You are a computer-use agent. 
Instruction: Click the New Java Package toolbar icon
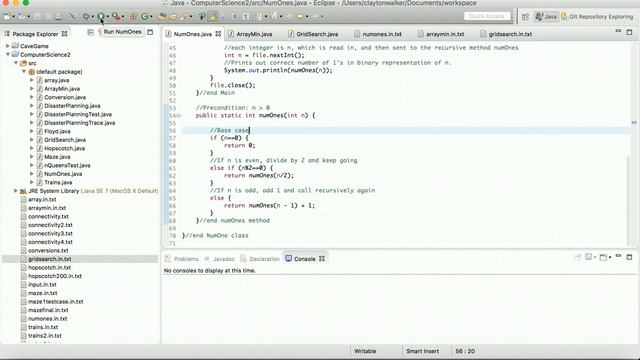(133, 16)
